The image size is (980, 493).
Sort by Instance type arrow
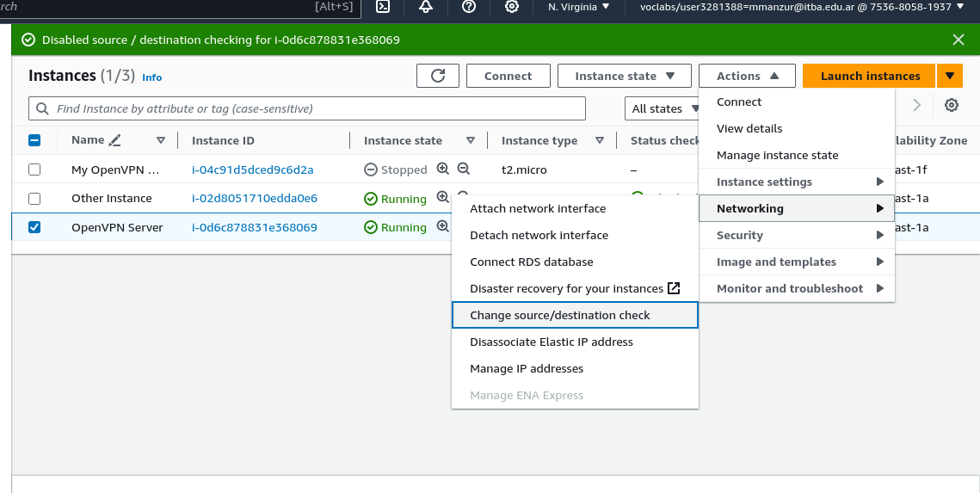tap(600, 140)
